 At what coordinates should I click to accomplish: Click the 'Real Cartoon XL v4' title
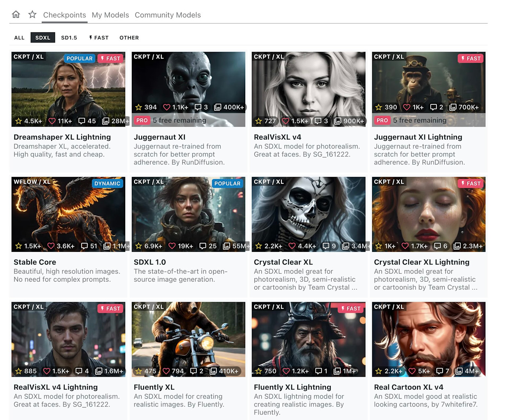click(409, 387)
